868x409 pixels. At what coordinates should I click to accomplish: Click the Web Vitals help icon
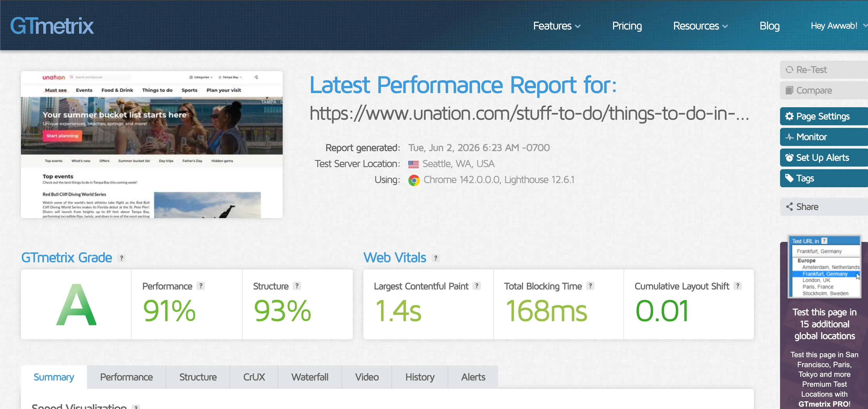pyautogui.click(x=435, y=258)
